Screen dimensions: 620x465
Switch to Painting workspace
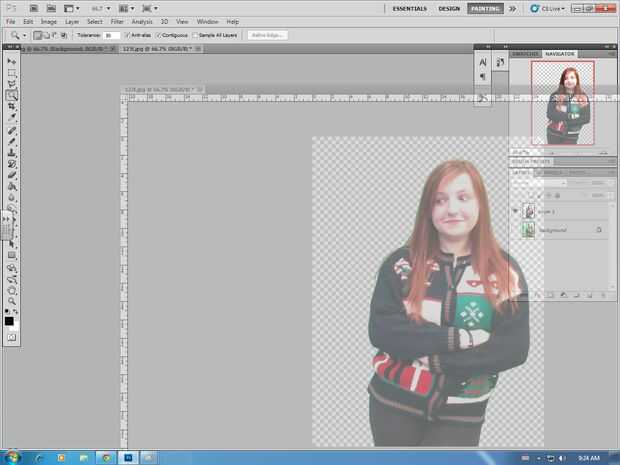[x=485, y=9]
